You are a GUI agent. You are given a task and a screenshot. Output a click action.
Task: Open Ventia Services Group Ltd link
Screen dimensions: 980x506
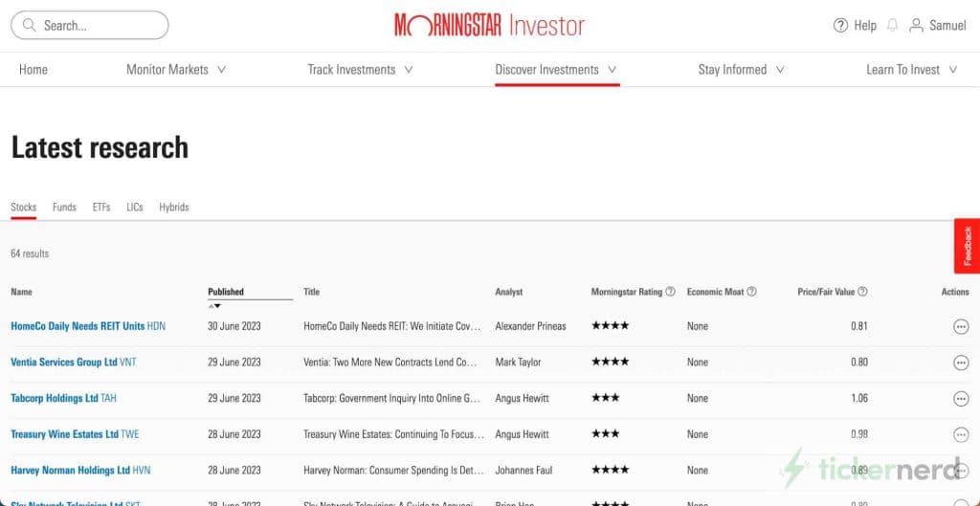73,363
